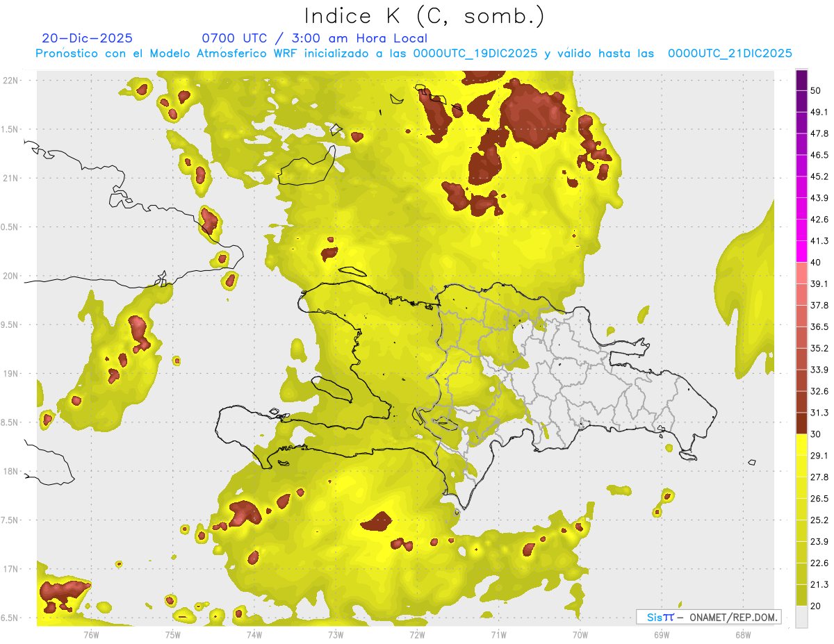Click the "Indice K (C, somb.)" title
This screenshot has width=834, height=644.
(x=425, y=15)
